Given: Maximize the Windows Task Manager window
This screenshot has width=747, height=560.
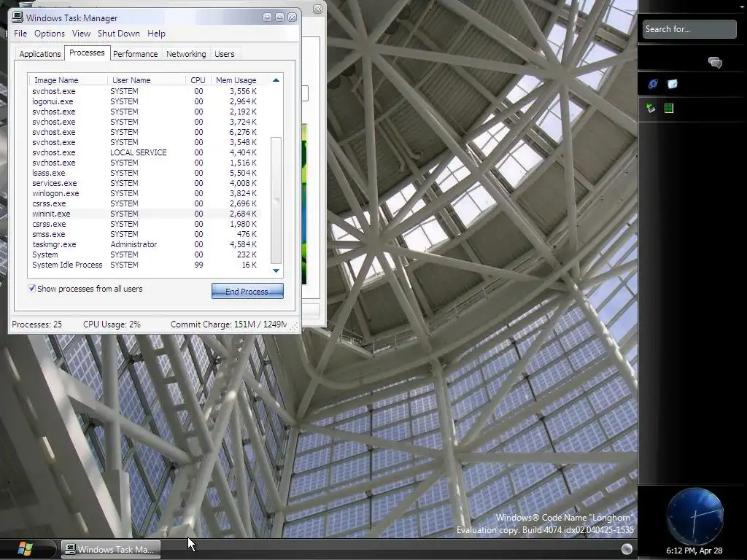Looking at the screenshot, I should coord(279,17).
